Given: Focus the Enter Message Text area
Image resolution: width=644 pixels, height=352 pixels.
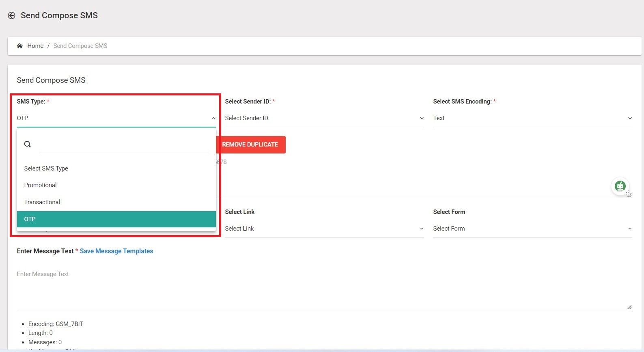Looking at the screenshot, I should pyautogui.click(x=324, y=288).
